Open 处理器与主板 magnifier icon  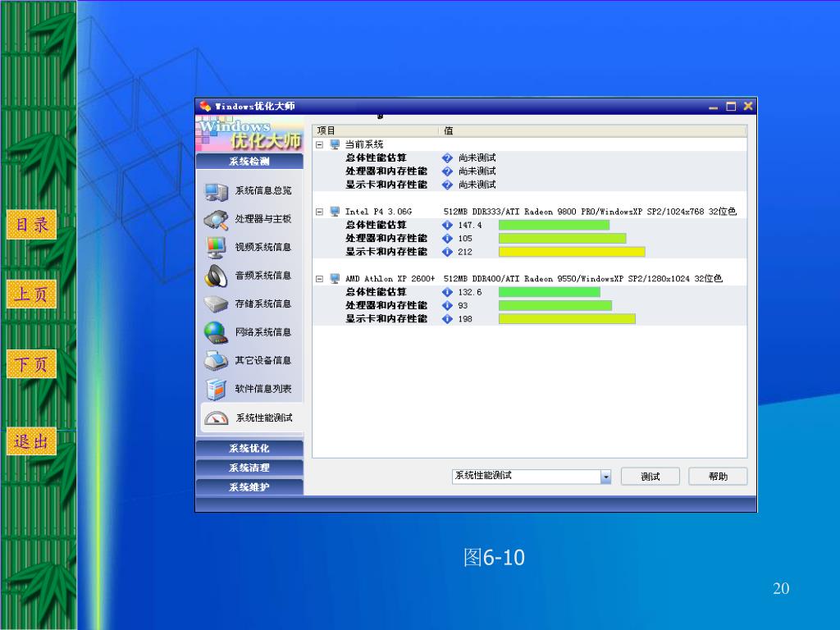pyautogui.click(x=216, y=220)
